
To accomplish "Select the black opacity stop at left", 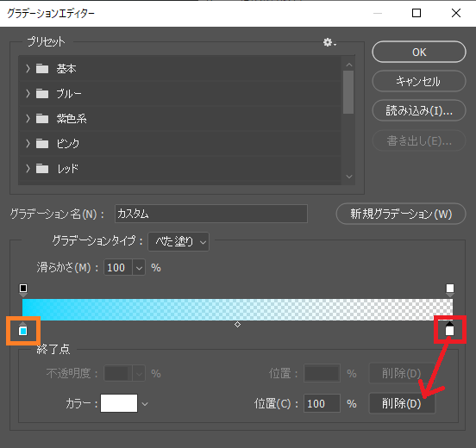I will 23,290.
